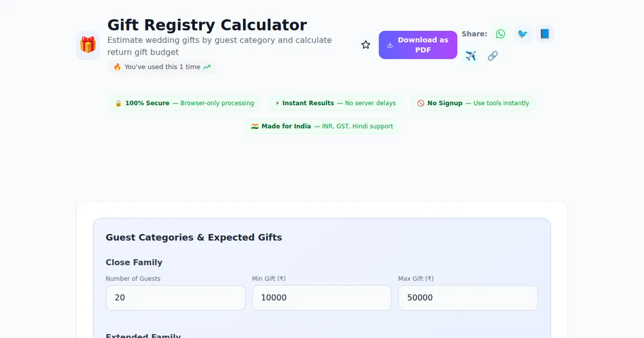Click the 100% Secure badge
This screenshot has height=338, width=644.
tap(184, 103)
